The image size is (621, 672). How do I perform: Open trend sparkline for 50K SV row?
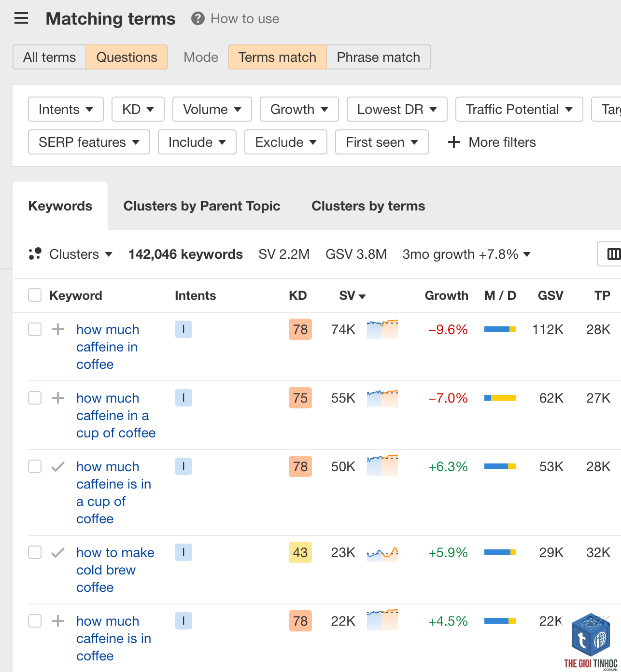pos(382,466)
